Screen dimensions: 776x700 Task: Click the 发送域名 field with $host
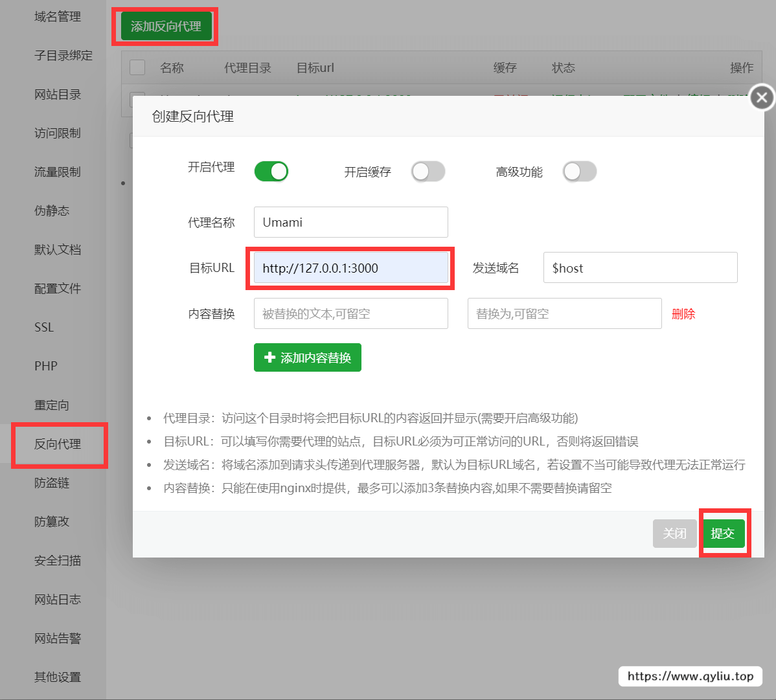tap(640, 267)
